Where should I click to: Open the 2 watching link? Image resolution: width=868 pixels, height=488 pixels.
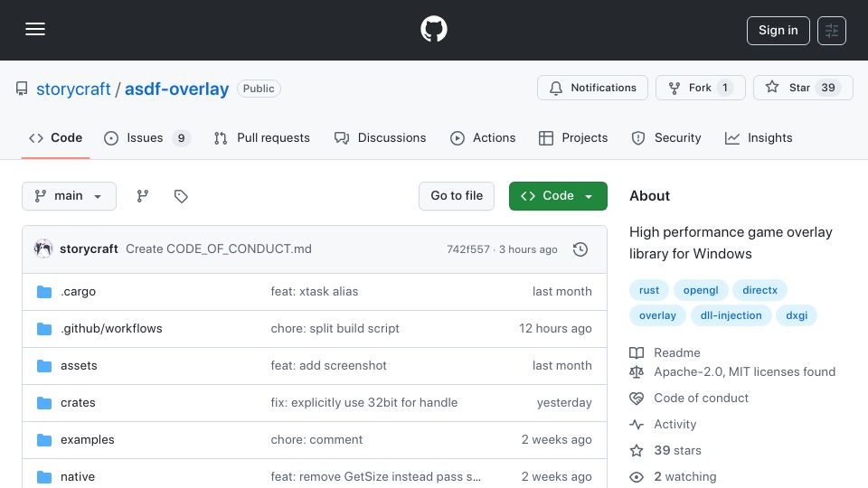(673, 477)
